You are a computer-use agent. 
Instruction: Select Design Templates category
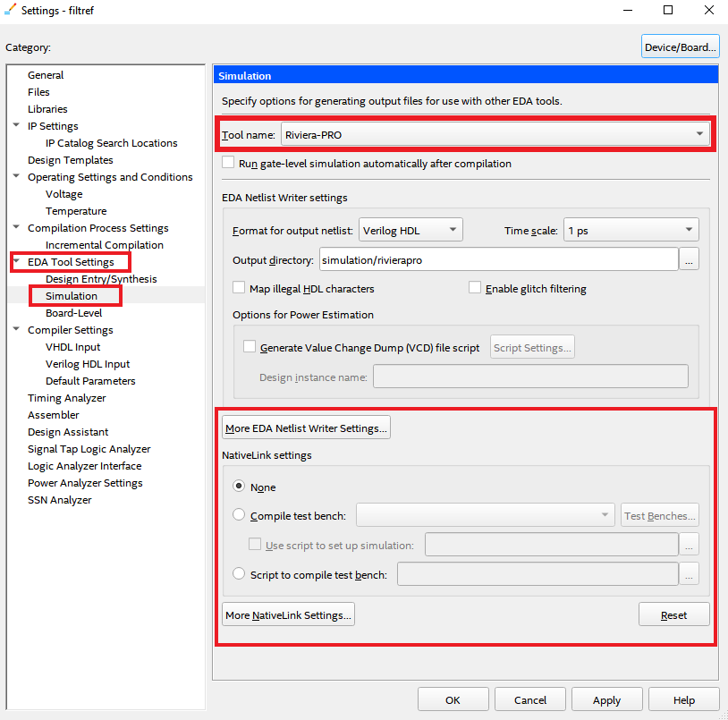coord(70,160)
